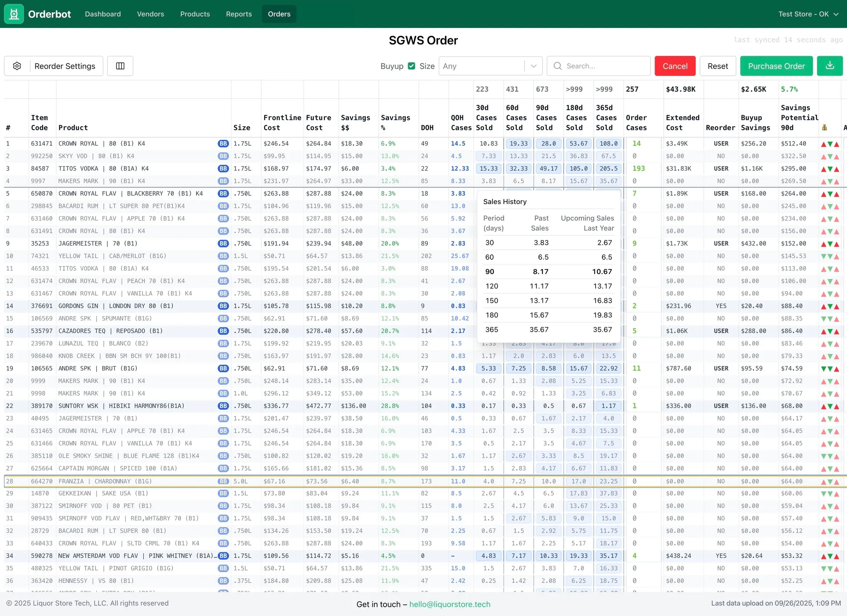Open the Vendors menu item
847x616 pixels.
151,14
